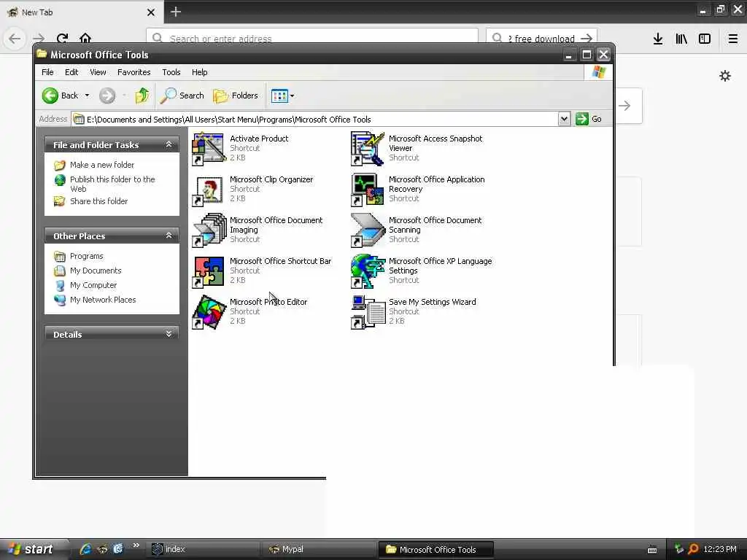Viewport: 747px width, 560px height.
Task: Launch Internet Explorer from Quick Launch
Action: click(86, 549)
